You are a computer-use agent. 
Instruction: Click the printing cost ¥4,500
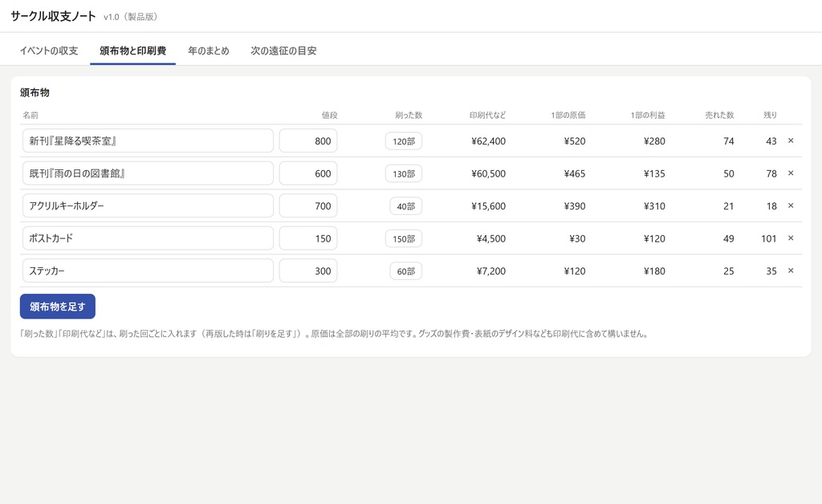click(x=491, y=238)
